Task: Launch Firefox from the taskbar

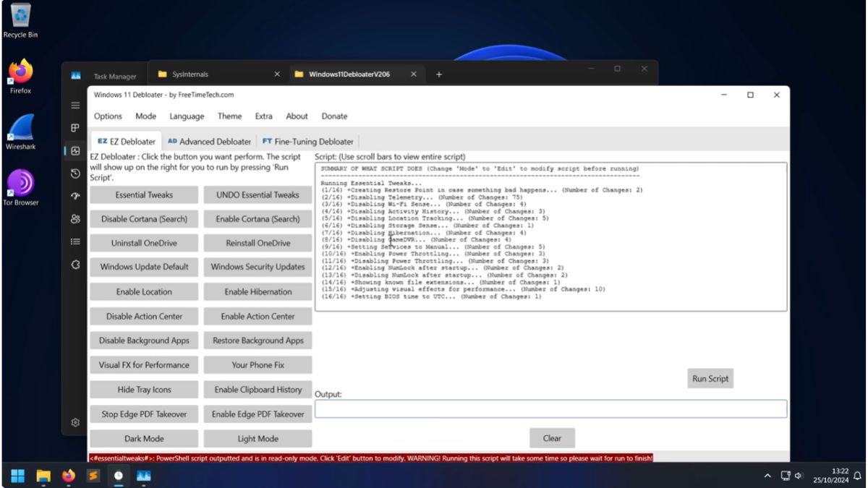Action: coord(69,476)
